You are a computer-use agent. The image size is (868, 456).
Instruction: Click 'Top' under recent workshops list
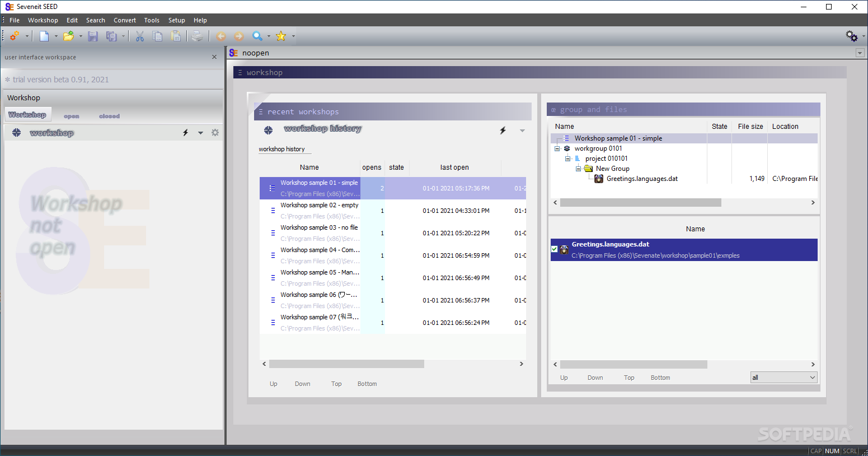click(336, 384)
